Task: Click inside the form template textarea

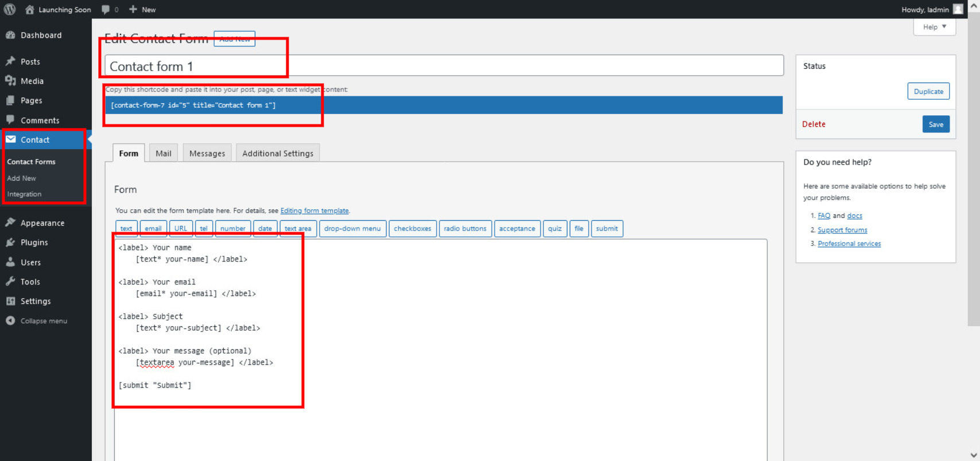Action: 441,350
